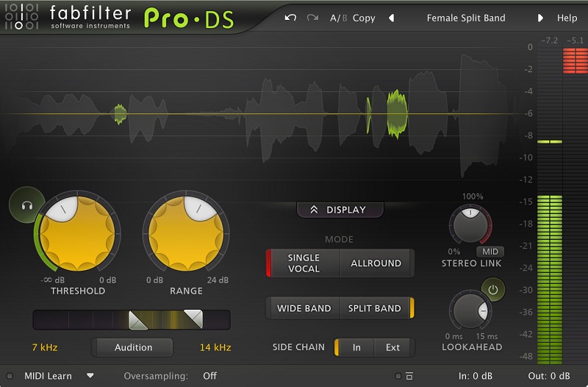Click the redo arrow icon
Image resolution: width=588 pixels, height=387 pixels.
click(312, 18)
